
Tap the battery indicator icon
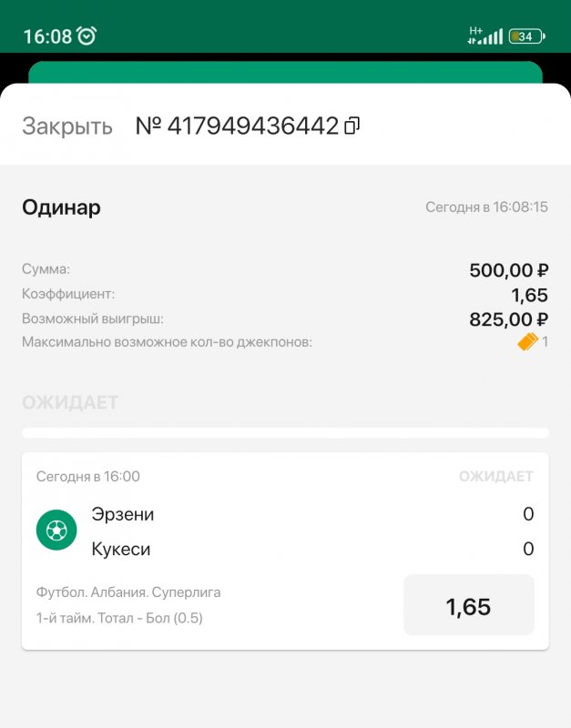[x=527, y=36]
